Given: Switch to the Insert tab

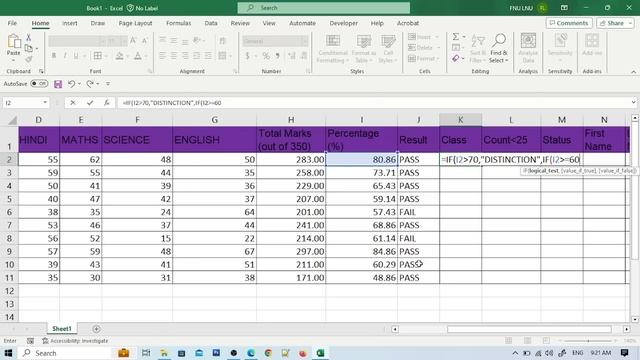Looking at the screenshot, I should 70,23.
